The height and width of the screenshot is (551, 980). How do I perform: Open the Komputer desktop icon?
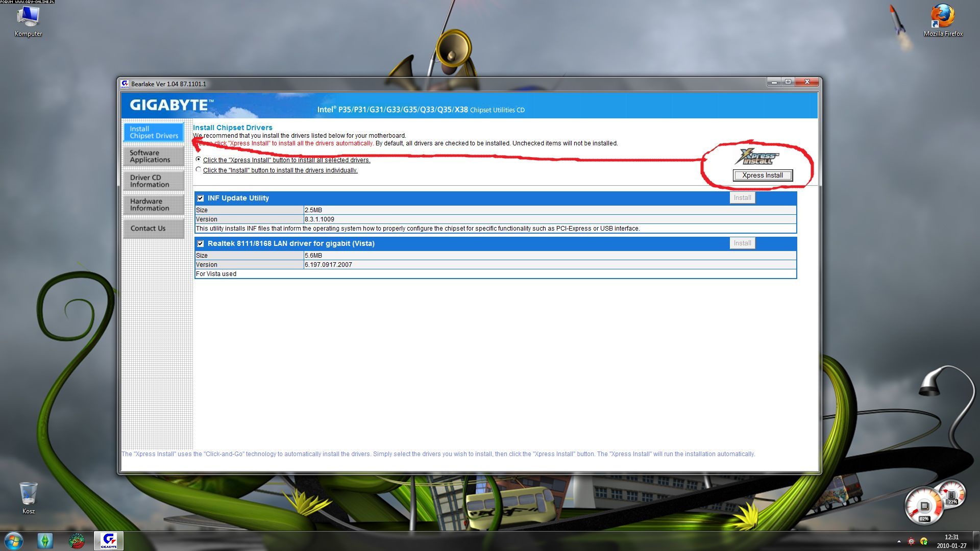pos(28,21)
